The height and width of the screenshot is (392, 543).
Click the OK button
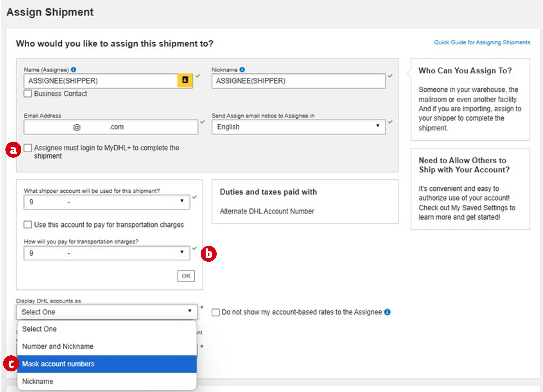pos(186,276)
